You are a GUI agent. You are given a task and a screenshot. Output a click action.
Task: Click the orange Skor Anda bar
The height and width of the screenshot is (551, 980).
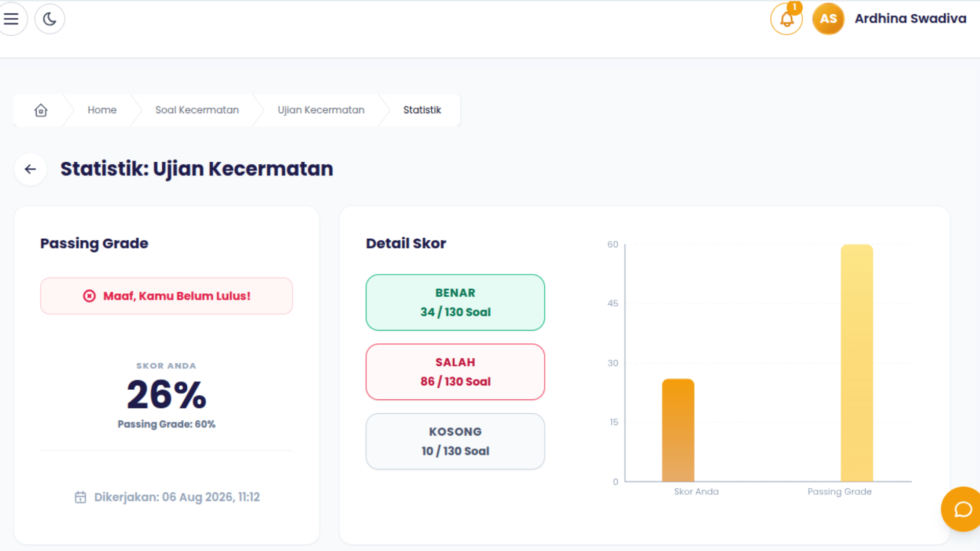click(x=678, y=430)
